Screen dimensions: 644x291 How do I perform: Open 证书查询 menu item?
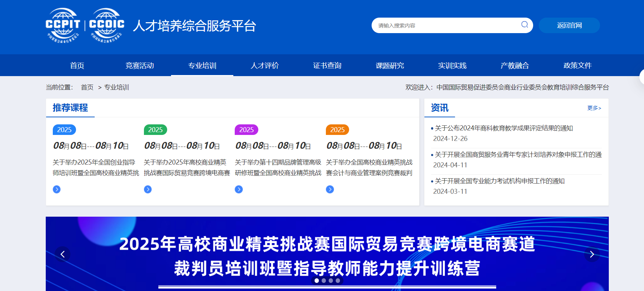pyautogui.click(x=327, y=66)
